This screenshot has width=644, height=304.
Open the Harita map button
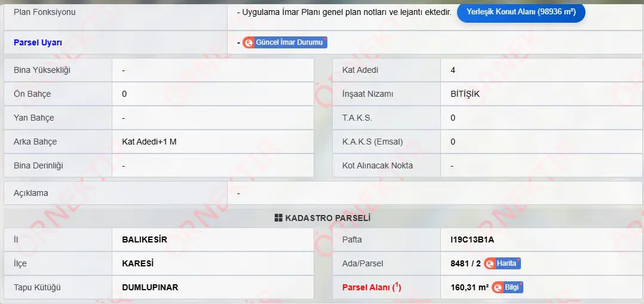(502, 263)
